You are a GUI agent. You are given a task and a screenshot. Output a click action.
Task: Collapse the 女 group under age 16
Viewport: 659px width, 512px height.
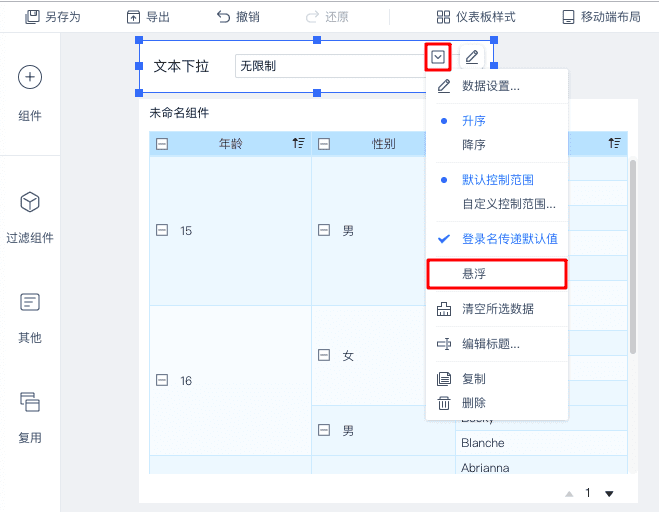[324, 355]
